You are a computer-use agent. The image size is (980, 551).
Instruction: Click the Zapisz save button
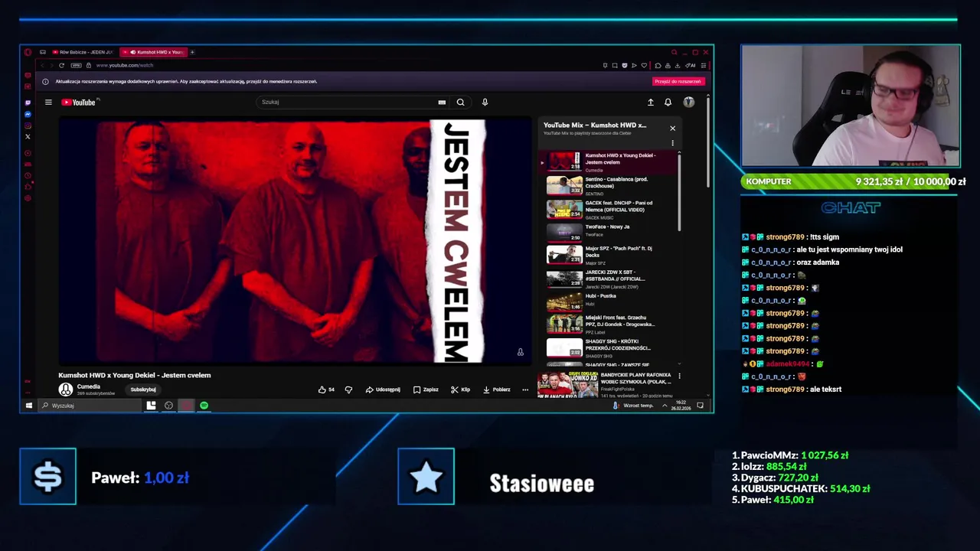pos(426,390)
